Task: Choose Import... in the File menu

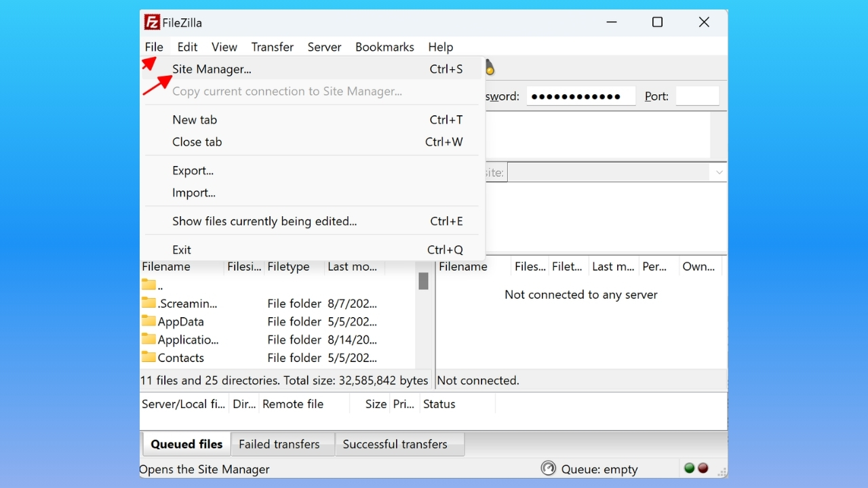Action: click(313, 193)
